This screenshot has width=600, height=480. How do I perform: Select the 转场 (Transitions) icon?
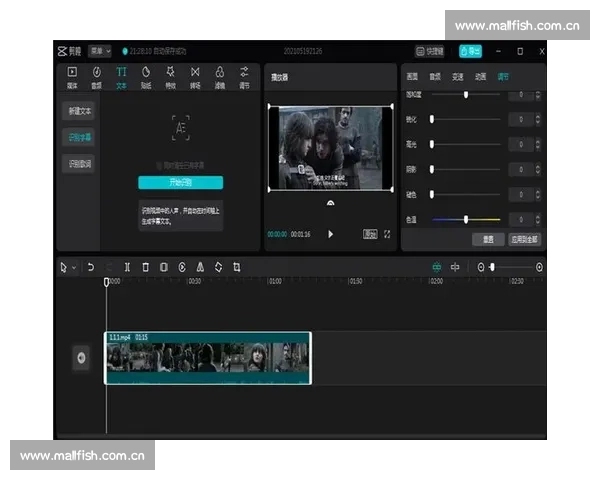195,76
